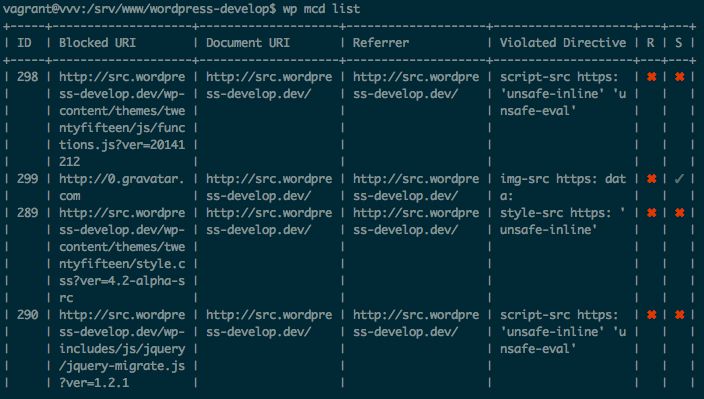Click the red X in R column for row 290

(x=651, y=315)
